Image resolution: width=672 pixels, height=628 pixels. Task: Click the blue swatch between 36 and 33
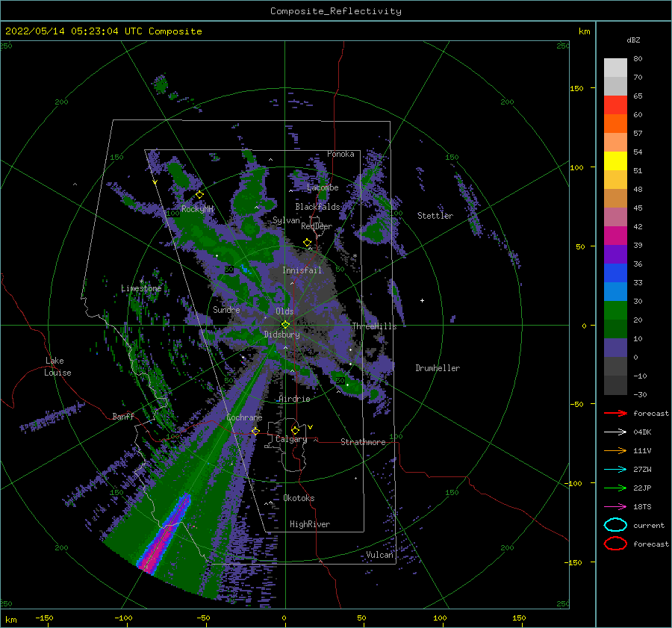coord(615,273)
